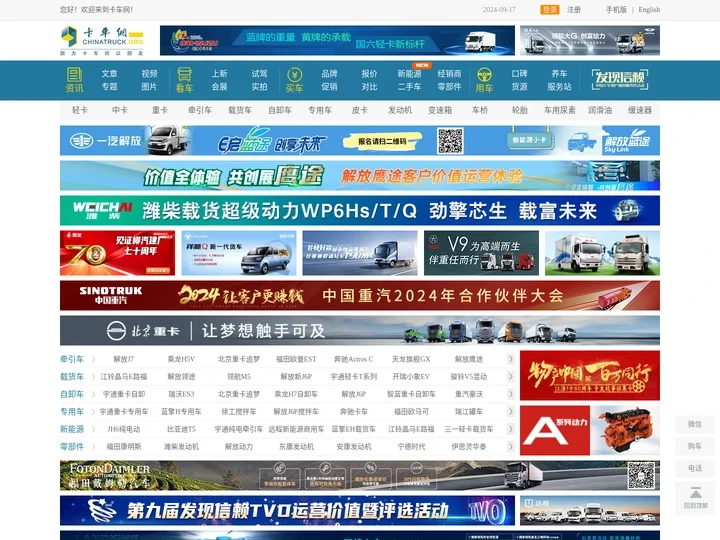The height and width of the screenshot is (540, 720).
Task: Open the 品牌 brands menu item
Action: click(x=329, y=73)
